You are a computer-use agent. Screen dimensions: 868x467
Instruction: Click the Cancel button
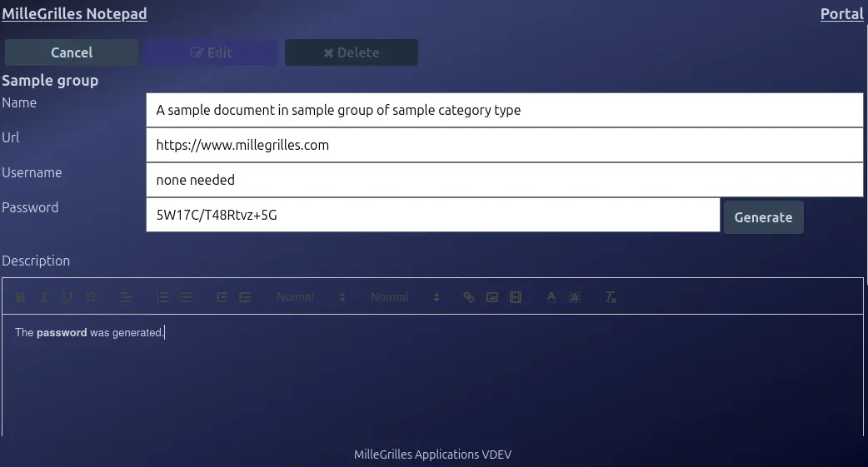[x=72, y=52]
